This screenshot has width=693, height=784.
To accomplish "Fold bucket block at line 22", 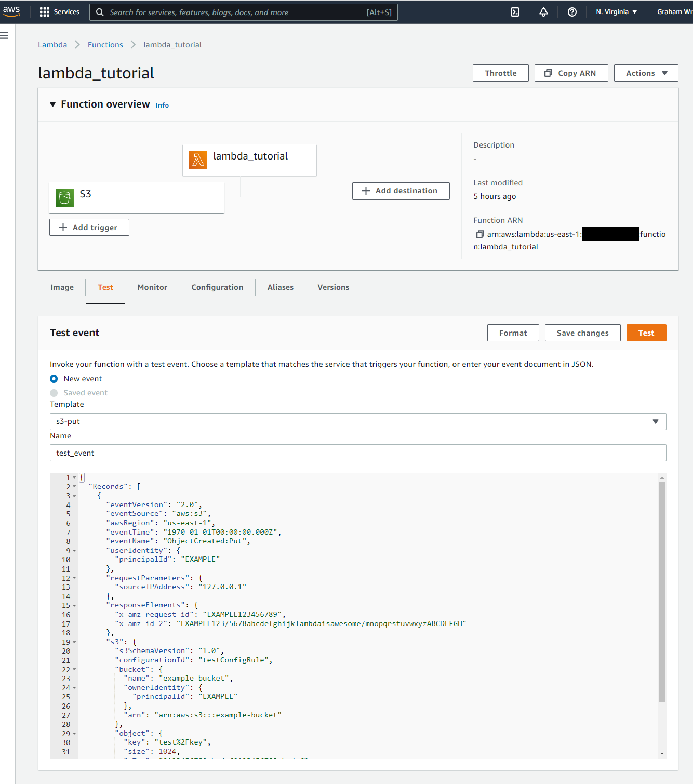I will [74, 670].
